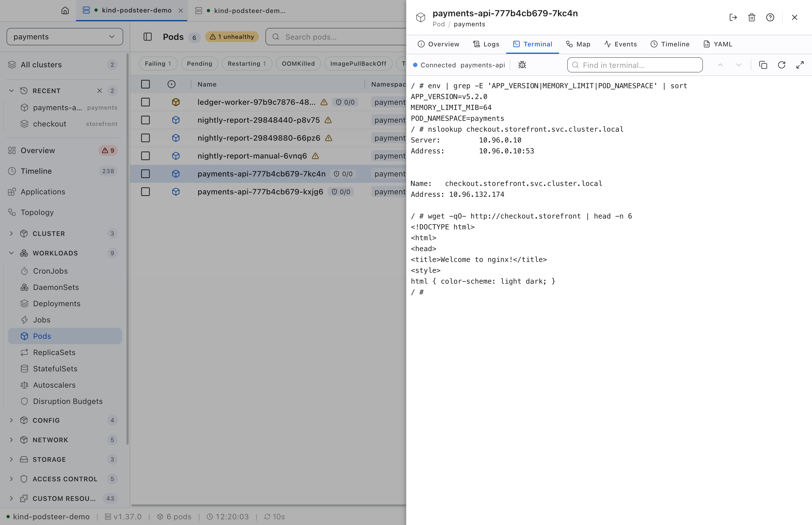The width and height of the screenshot is (812, 525).
Task: Click the sidebar vertical scrollbar
Action: click(x=128, y=249)
